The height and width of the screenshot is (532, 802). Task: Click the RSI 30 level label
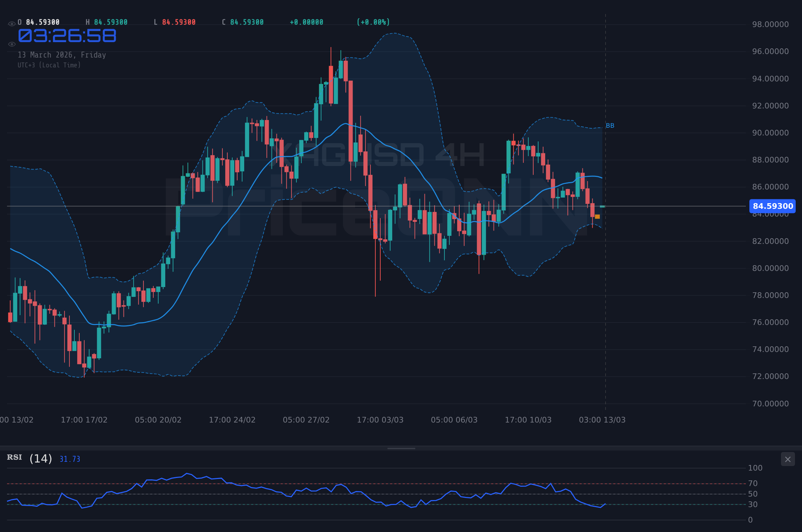(x=753, y=505)
